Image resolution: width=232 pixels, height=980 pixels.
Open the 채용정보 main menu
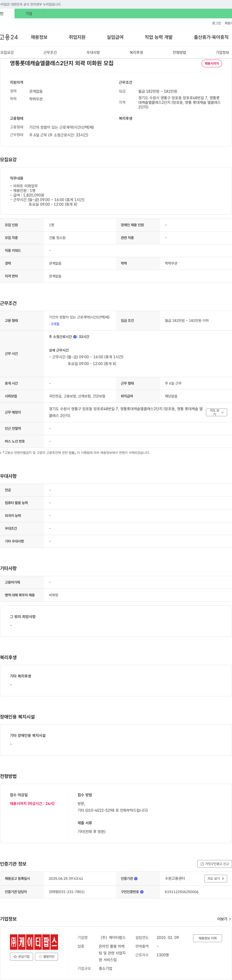pyautogui.click(x=39, y=37)
